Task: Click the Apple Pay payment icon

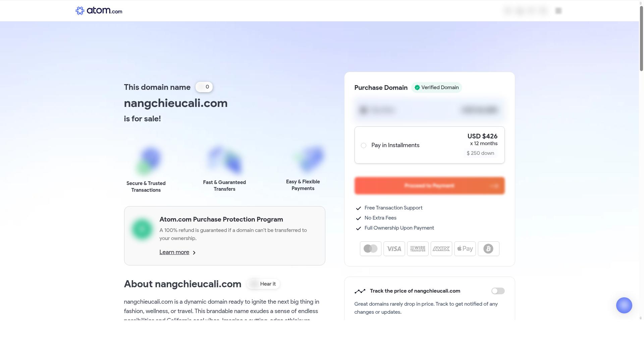Action: coord(465,249)
